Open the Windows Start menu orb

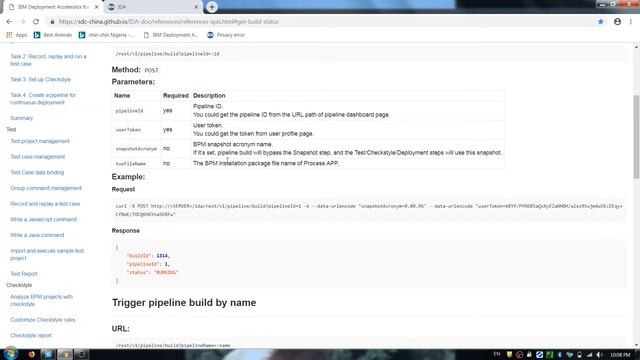click(x=11, y=354)
